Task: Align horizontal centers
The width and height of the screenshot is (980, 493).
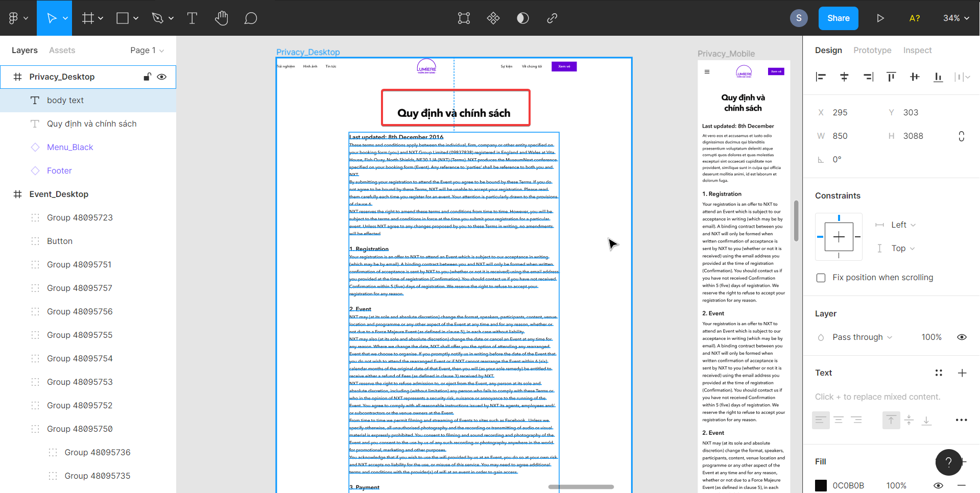Action: pyautogui.click(x=844, y=77)
